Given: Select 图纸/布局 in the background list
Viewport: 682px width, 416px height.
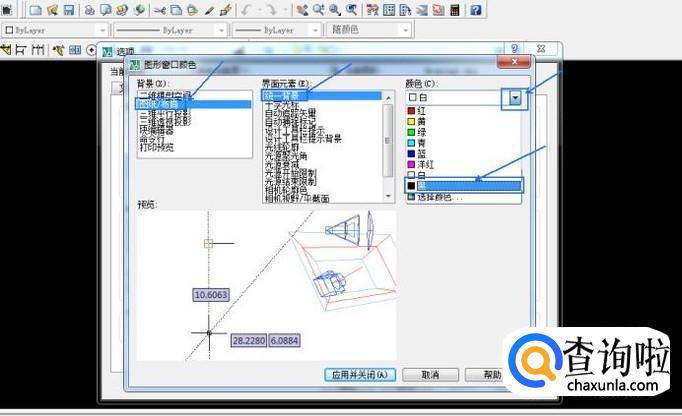Looking at the screenshot, I should (x=160, y=103).
